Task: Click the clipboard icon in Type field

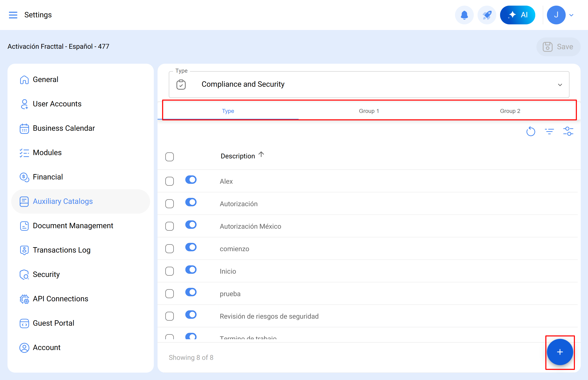Action: (x=181, y=84)
